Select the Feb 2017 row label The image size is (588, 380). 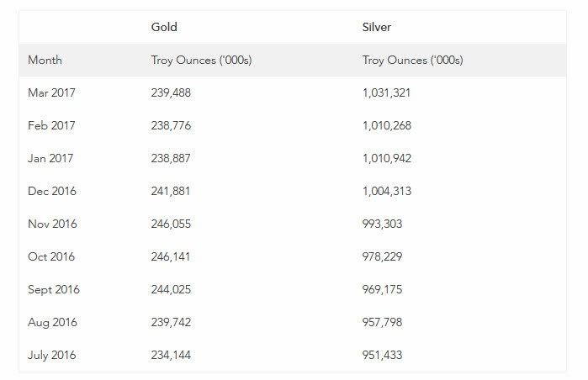click(x=52, y=125)
